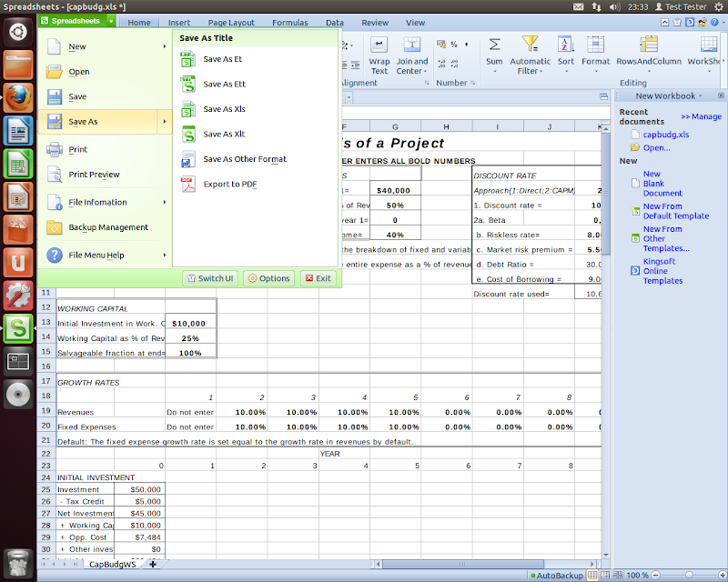
Task: Click the zoom slider handle
Action: pos(689,575)
